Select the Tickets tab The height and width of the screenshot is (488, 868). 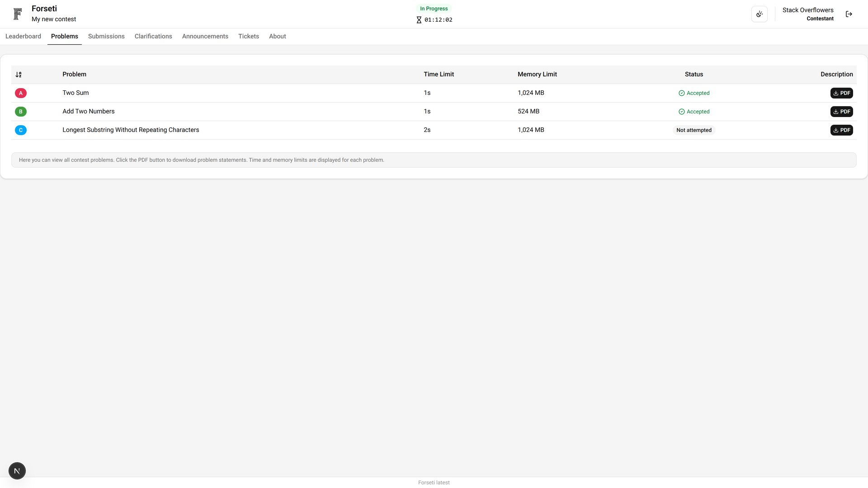(x=249, y=36)
